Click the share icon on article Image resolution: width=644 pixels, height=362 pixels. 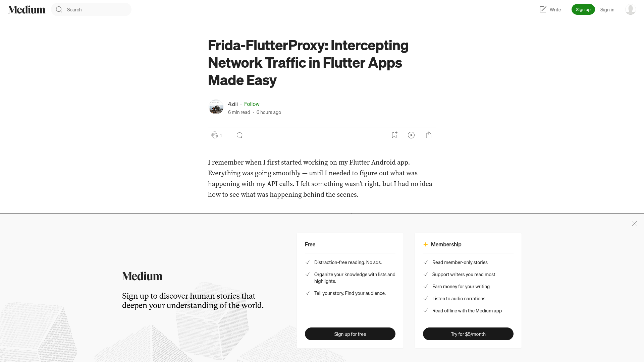coord(429,135)
